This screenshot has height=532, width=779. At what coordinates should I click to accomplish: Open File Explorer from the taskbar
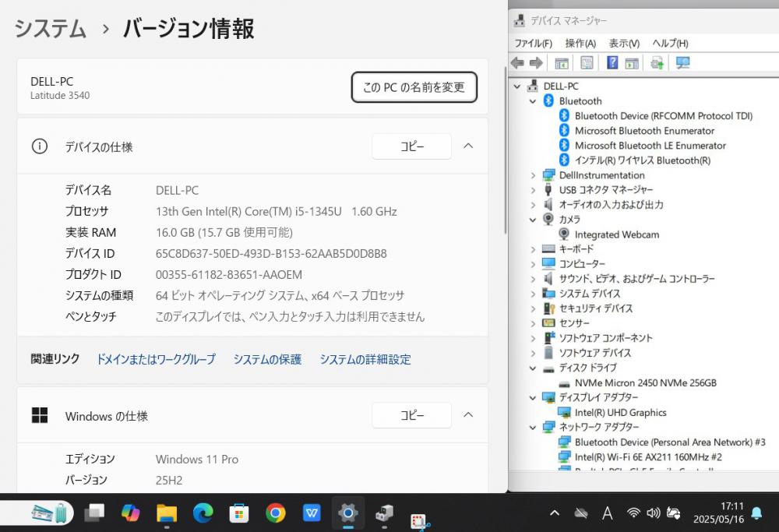tap(167, 513)
